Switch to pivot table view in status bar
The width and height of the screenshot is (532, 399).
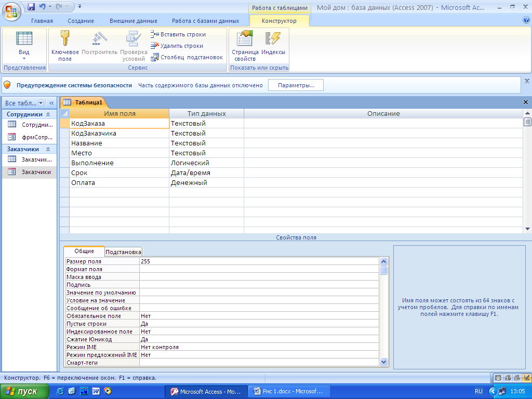click(x=508, y=378)
